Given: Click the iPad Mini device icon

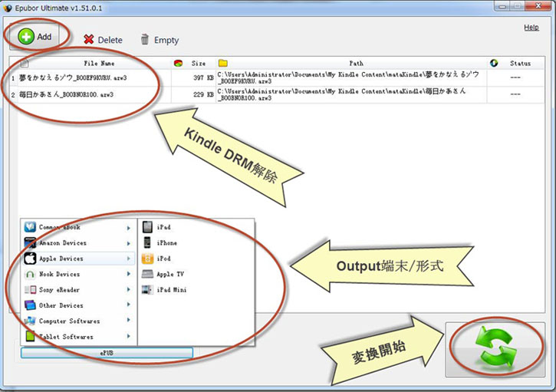Looking at the screenshot, I should 147,290.
